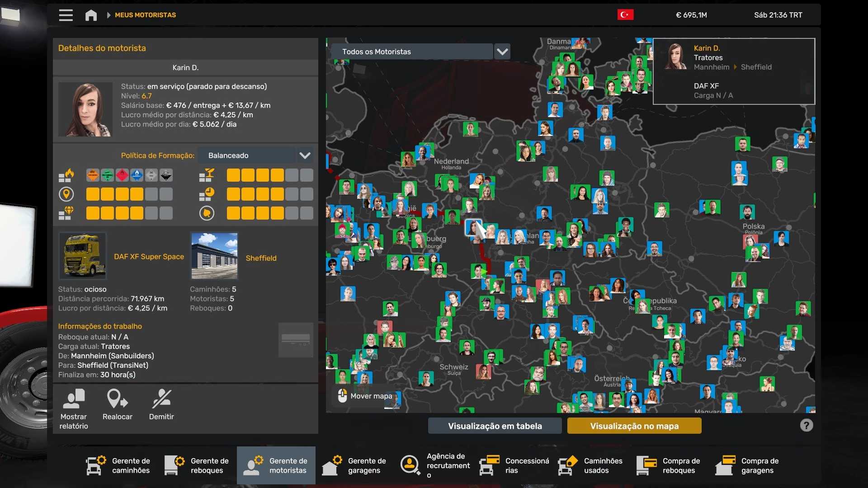Open help question mark icon
This screenshot has height=488, width=868.
(x=806, y=425)
